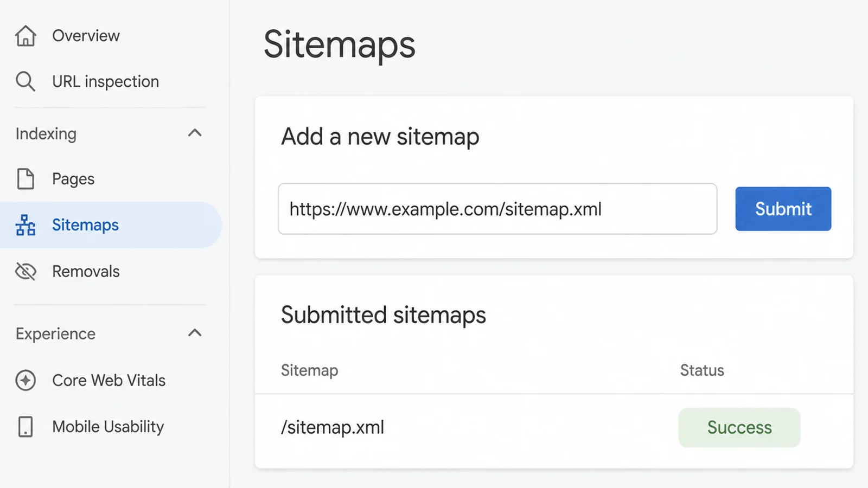Collapse the Indexing section chevron
Screen dimensions: 868x488
[195, 133]
